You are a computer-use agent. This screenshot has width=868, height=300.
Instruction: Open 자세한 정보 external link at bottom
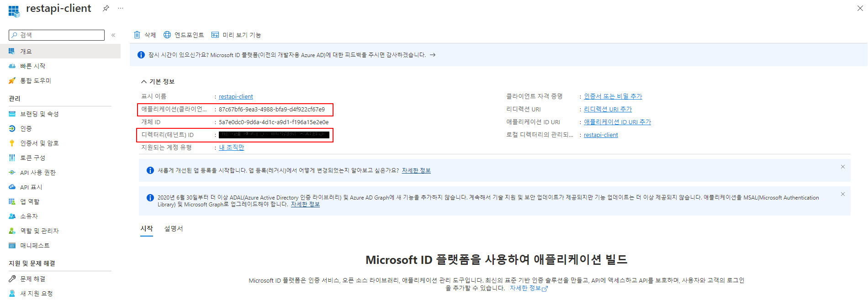pos(529,288)
